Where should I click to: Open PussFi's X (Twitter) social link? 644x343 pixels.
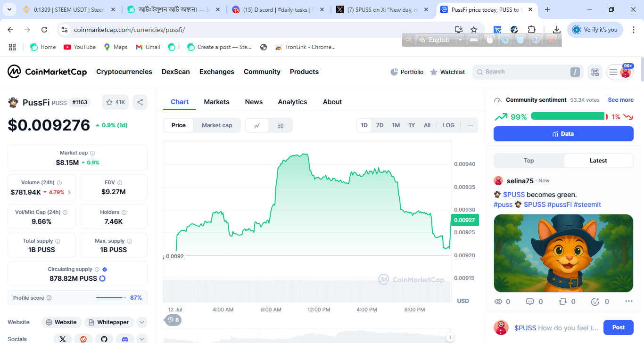(x=63, y=339)
